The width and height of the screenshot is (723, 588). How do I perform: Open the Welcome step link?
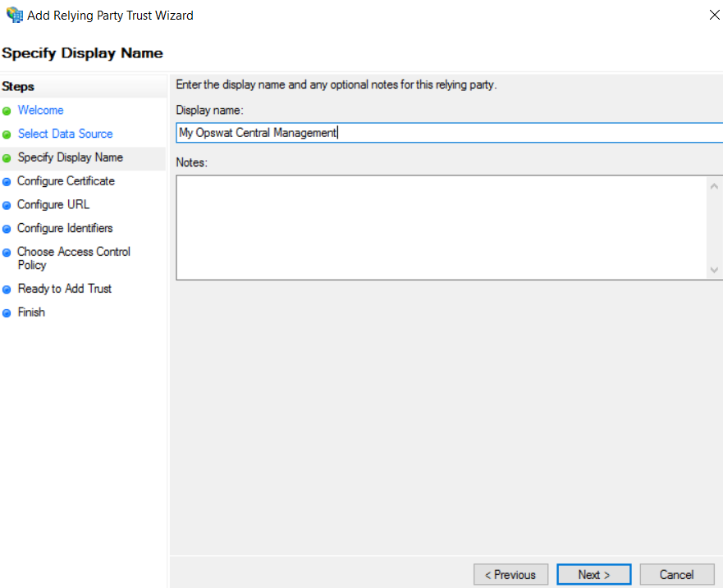pyautogui.click(x=40, y=110)
